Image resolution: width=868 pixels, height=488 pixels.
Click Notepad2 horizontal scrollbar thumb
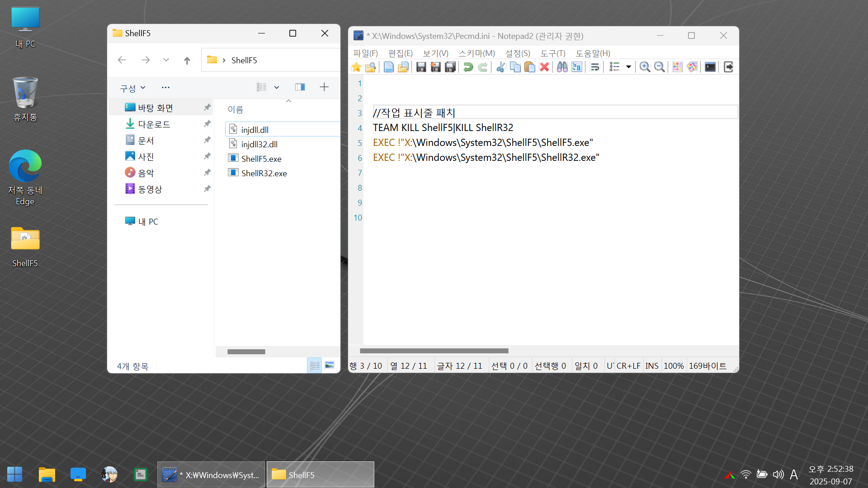coord(434,351)
